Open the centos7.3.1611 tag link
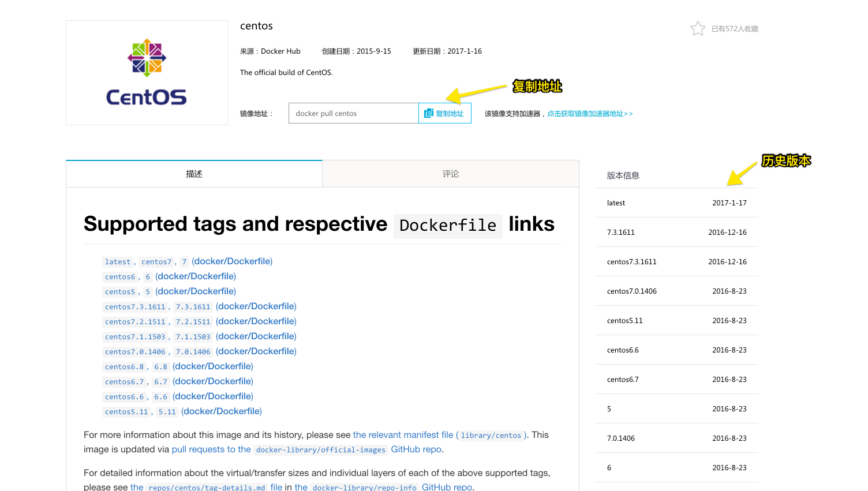868x491 pixels. (135, 307)
